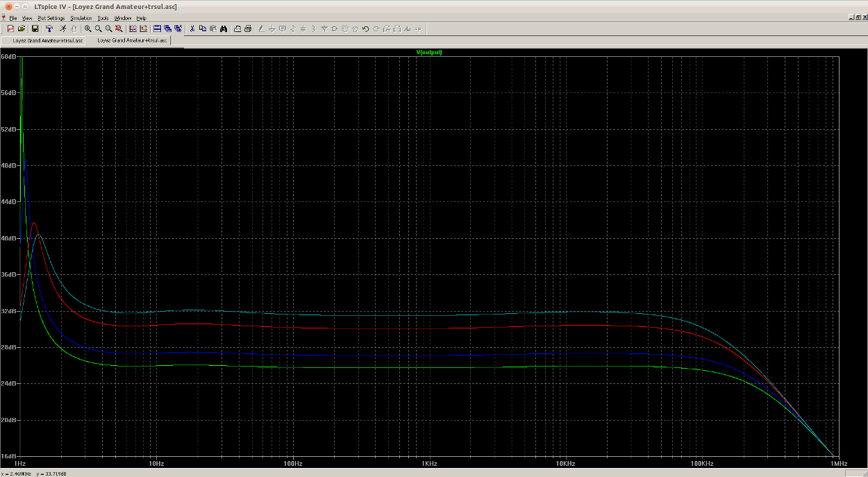Click the Cut scissors icon
The width and height of the screenshot is (868, 477).
(x=192, y=28)
